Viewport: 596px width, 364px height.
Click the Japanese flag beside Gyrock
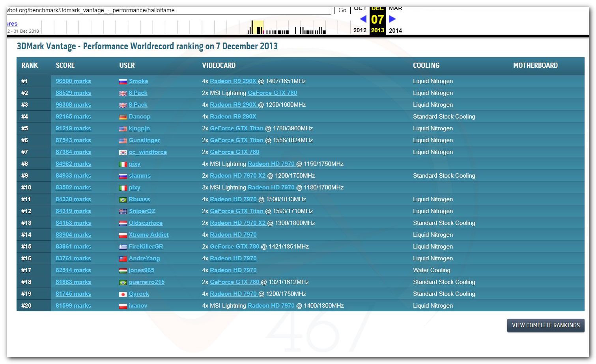point(123,294)
